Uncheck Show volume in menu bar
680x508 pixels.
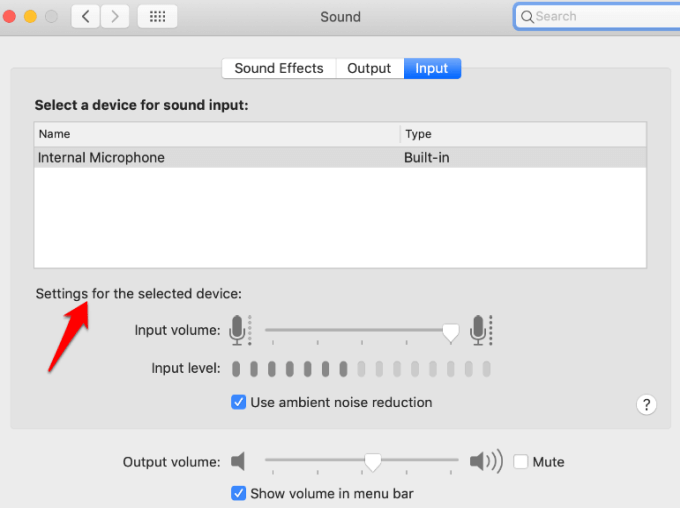point(239,493)
